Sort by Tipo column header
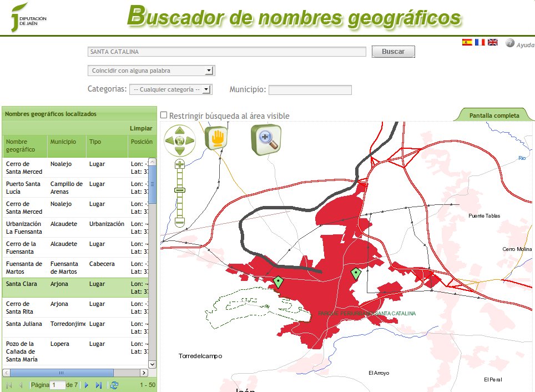The width and height of the screenshot is (535, 392). 107,145
